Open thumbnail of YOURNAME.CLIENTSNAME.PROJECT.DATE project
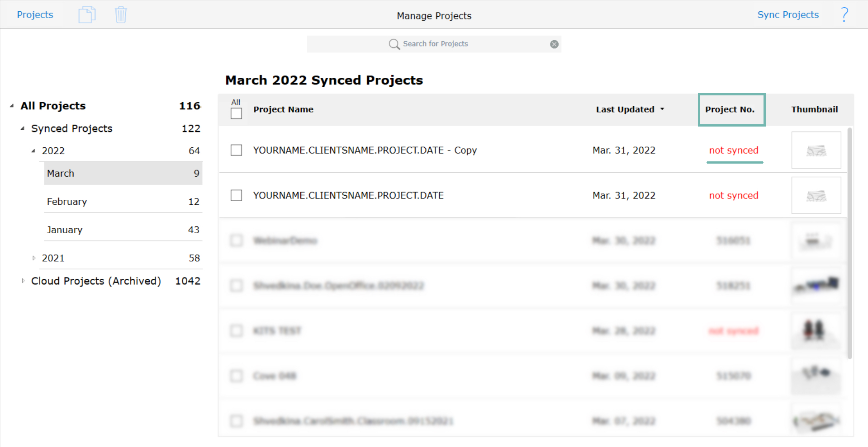 pos(816,195)
